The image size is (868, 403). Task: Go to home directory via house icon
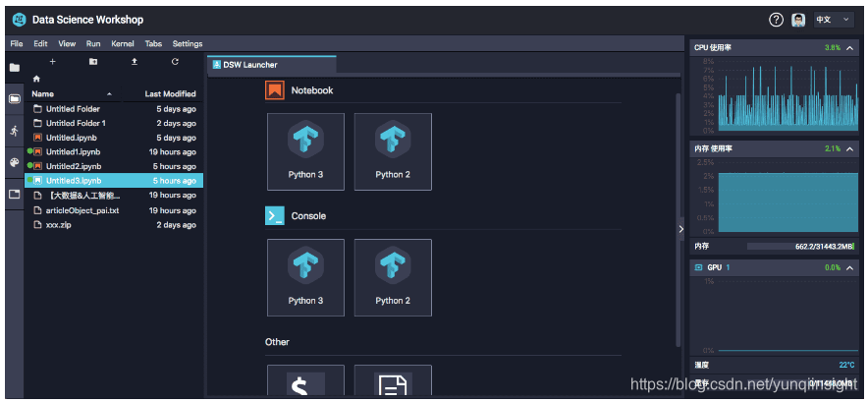click(36, 79)
